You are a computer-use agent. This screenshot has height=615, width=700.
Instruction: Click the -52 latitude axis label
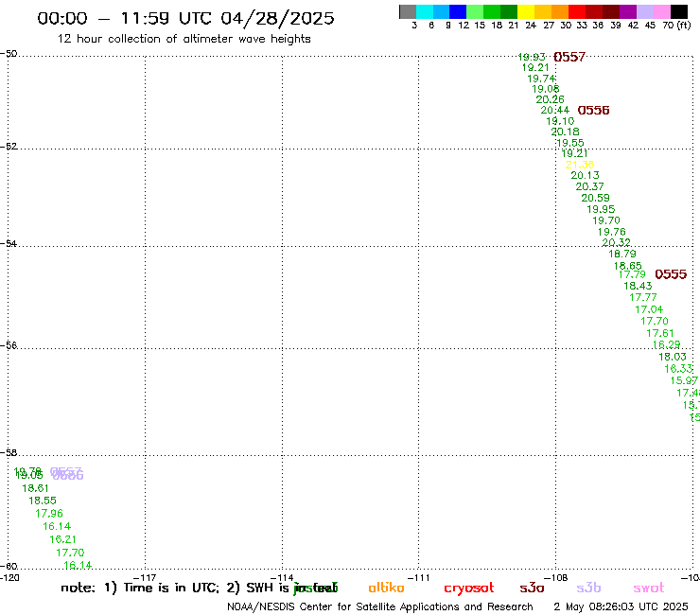point(9,146)
